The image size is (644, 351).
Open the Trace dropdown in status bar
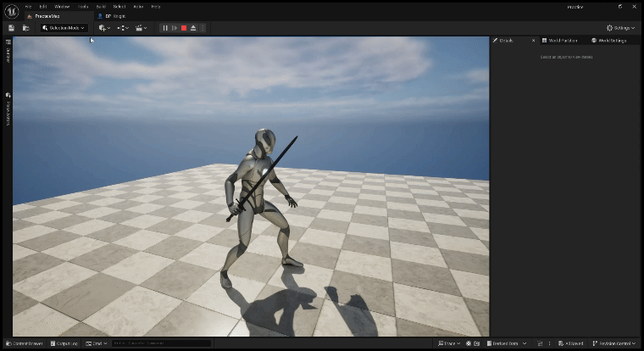[449, 343]
